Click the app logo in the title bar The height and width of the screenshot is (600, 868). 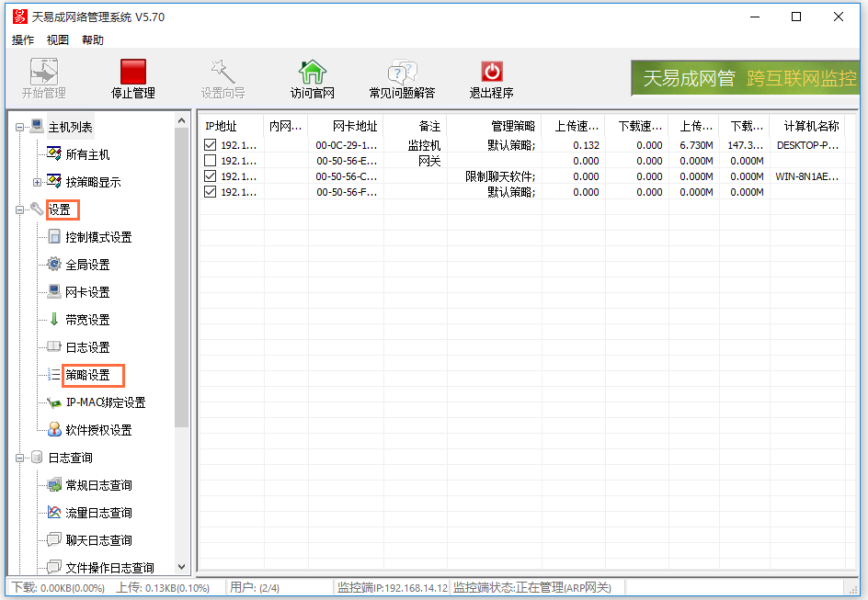point(20,17)
